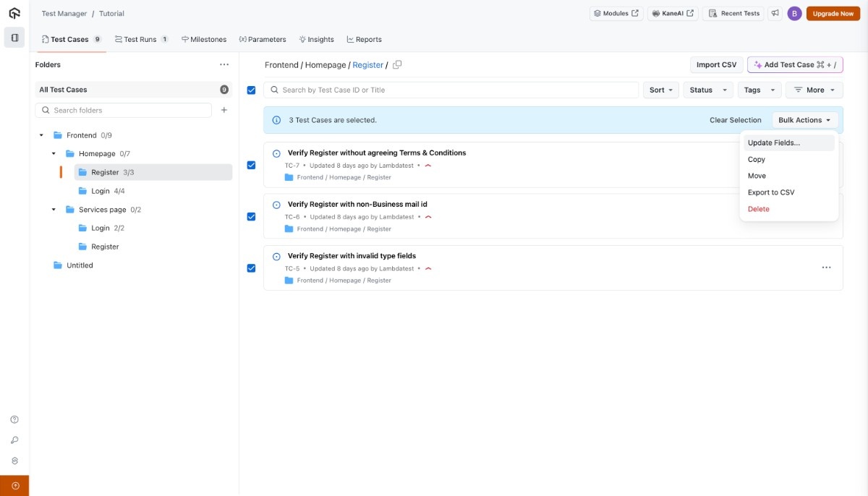Open the help question mark icon

(x=14, y=419)
